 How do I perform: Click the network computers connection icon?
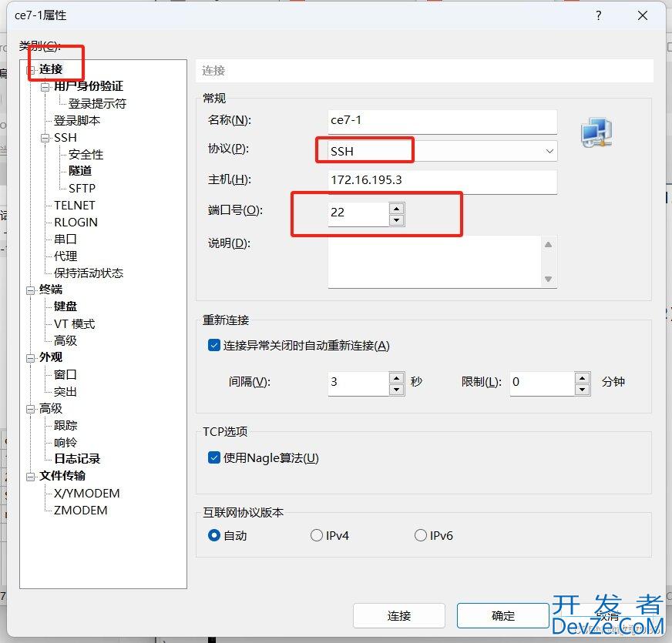pyautogui.click(x=596, y=133)
